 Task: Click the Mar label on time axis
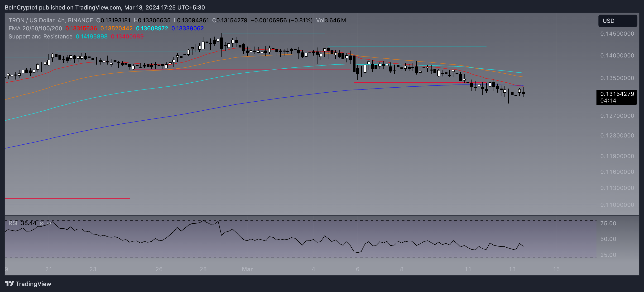pyautogui.click(x=247, y=269)
